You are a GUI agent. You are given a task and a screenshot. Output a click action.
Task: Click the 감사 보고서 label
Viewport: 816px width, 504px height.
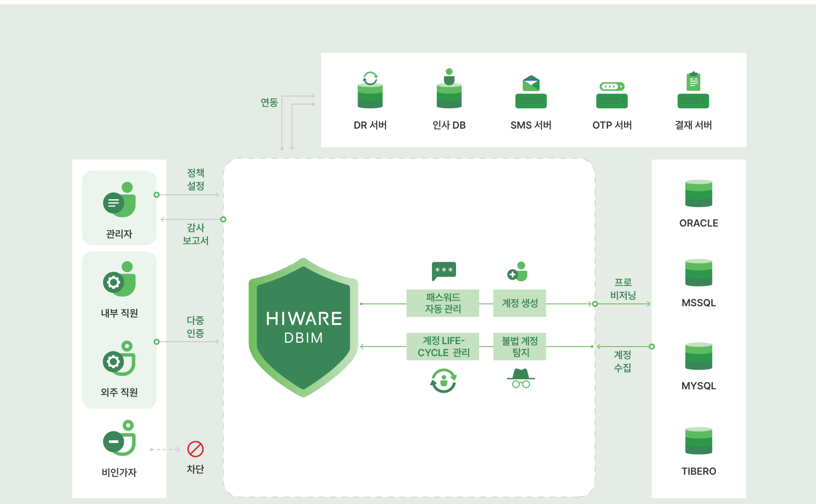[x=195, y=234]
